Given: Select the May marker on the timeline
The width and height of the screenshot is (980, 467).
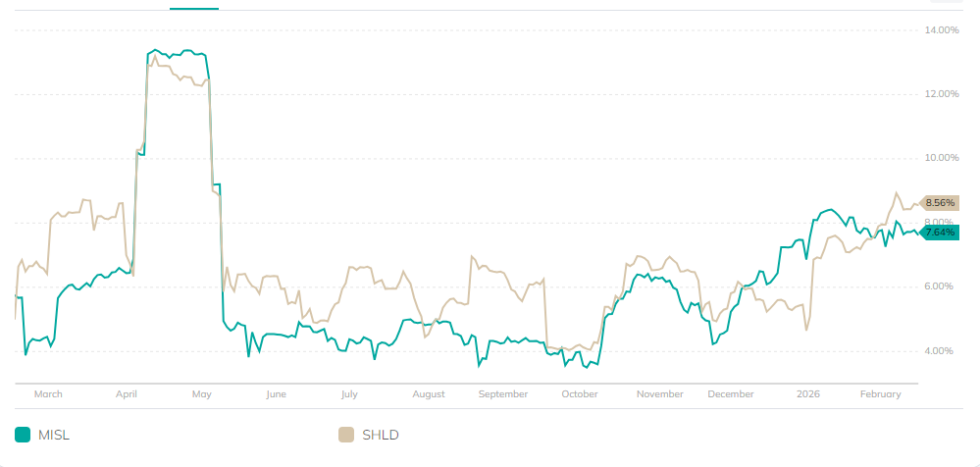Looking at the screenshot, I should 201,394.
